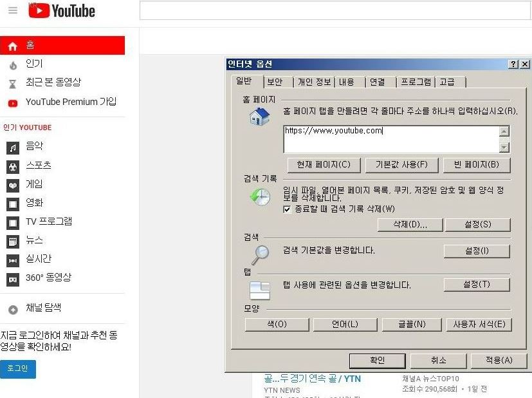This screenshot has width=532, height=398.
Task: Click the 사용자 서식(E) button
Action: tap(479, 325)
